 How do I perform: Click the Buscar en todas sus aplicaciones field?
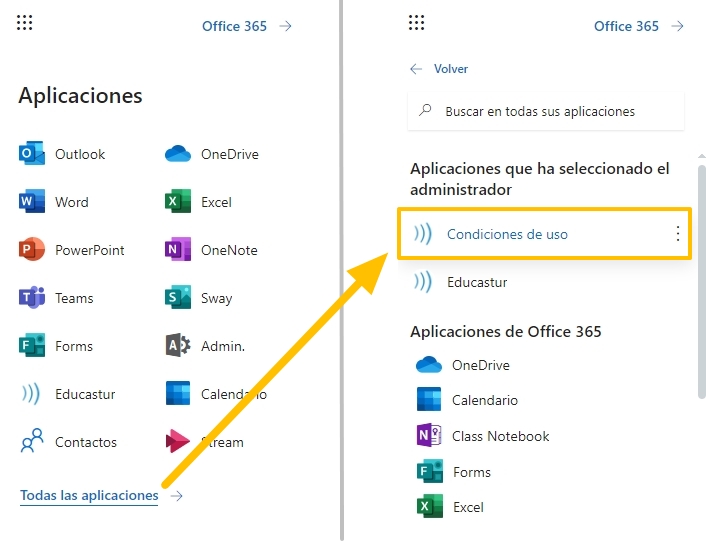pyautogui.click(x=546, y=111)
